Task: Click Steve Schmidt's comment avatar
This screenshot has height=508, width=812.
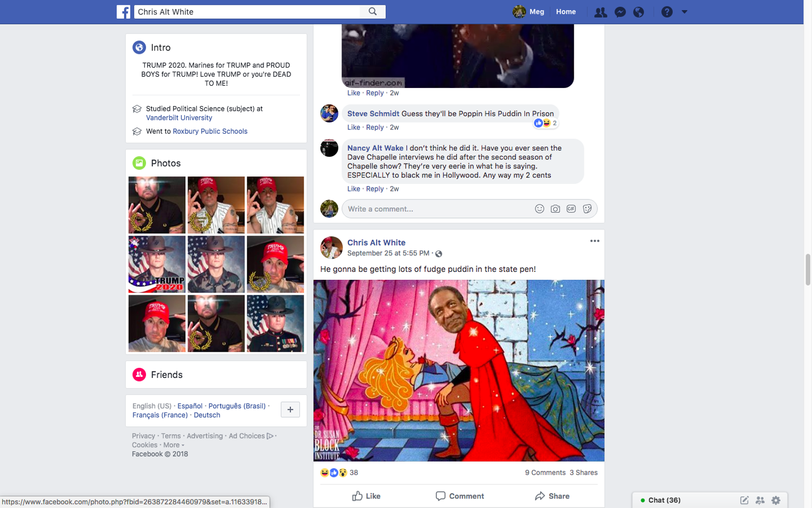Action: 329,114
